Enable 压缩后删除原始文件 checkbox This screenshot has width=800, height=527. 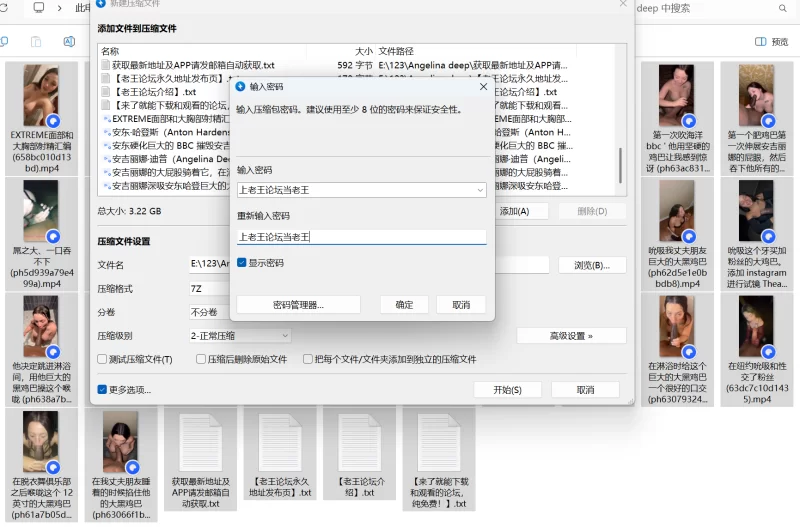pos(200,360)
